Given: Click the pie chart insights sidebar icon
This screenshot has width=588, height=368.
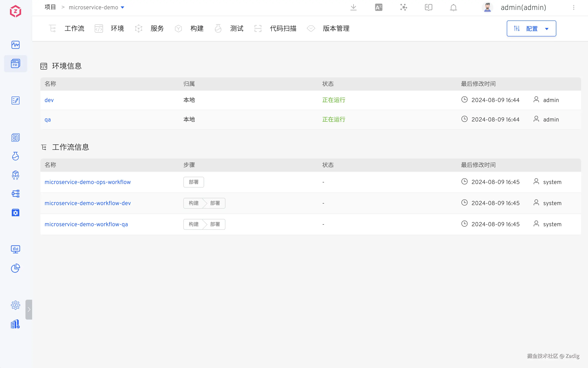Looking at the screenshot, I should click(15, 268).
